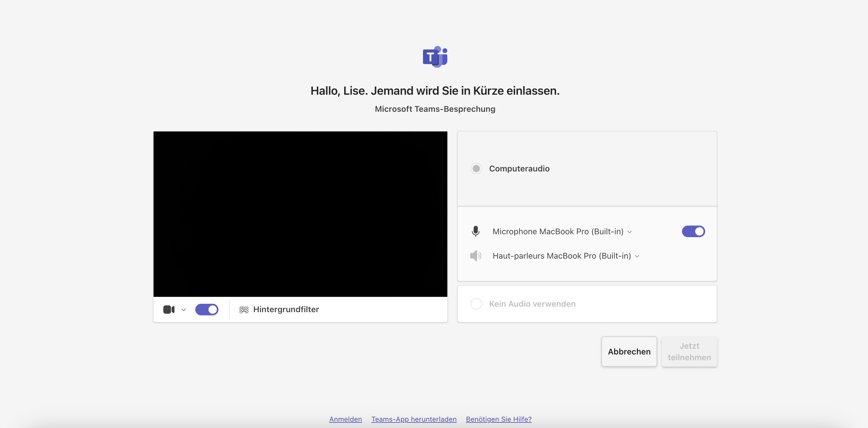
Task: Open Microphone MacBook Pro dropdown
Action: coord(562,231)
